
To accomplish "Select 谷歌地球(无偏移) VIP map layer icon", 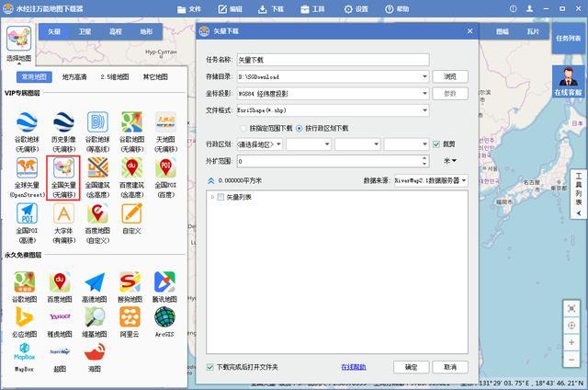I will (x=27, y=122).
